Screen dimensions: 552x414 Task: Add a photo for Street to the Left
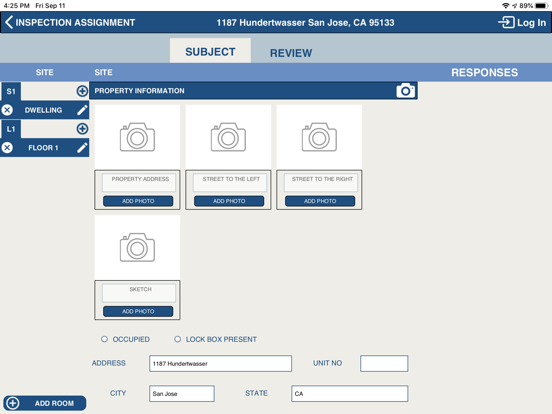229,201
